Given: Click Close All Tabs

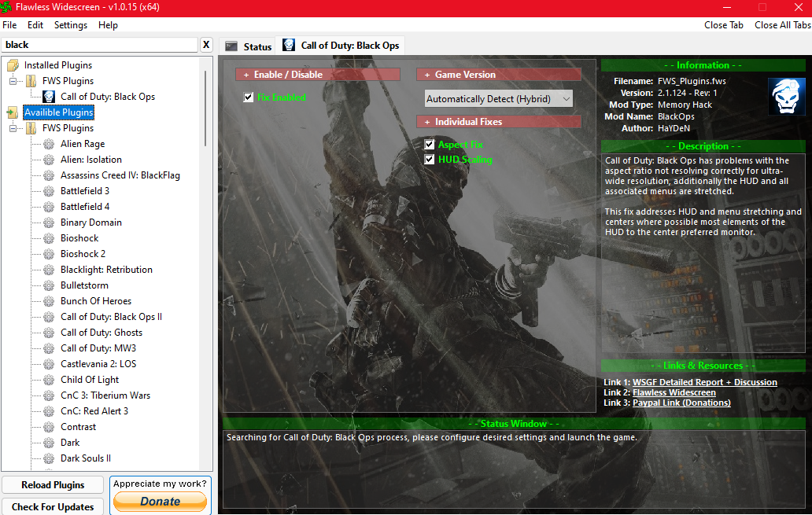Looking at the screenshot, I should tap(782, 25).
